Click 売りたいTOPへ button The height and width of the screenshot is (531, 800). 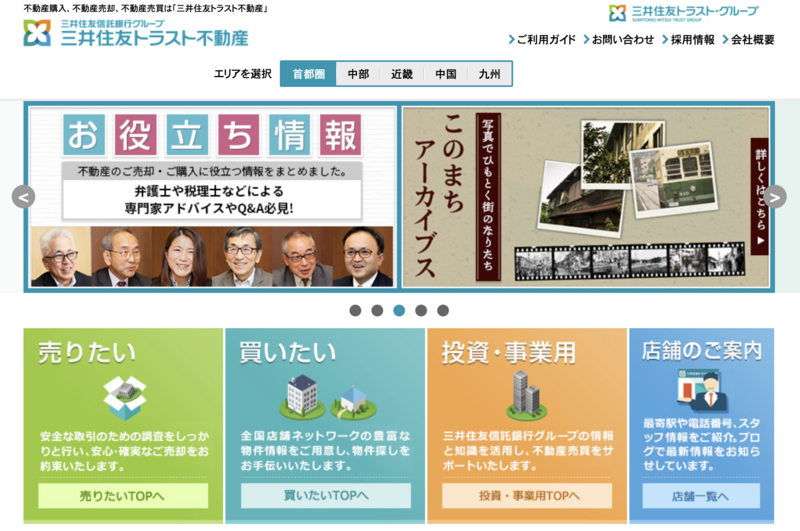123,496
